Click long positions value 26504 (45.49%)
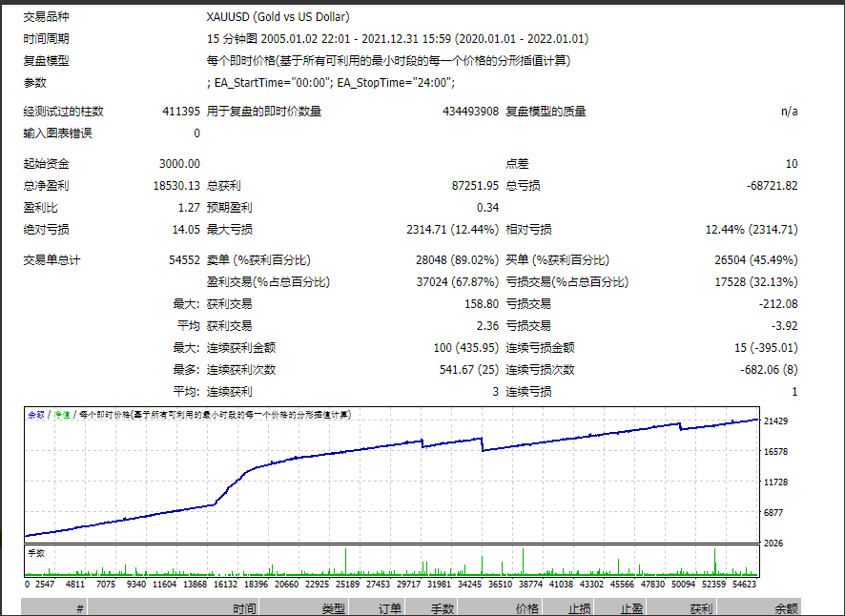The width and height of the screenshot is (845, 616). 756,259
